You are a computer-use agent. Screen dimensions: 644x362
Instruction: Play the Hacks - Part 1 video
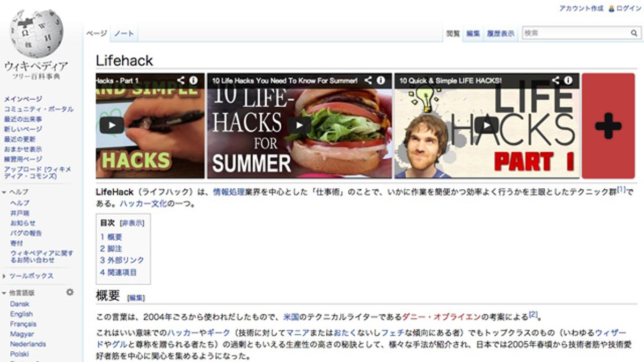pos(112,125)
